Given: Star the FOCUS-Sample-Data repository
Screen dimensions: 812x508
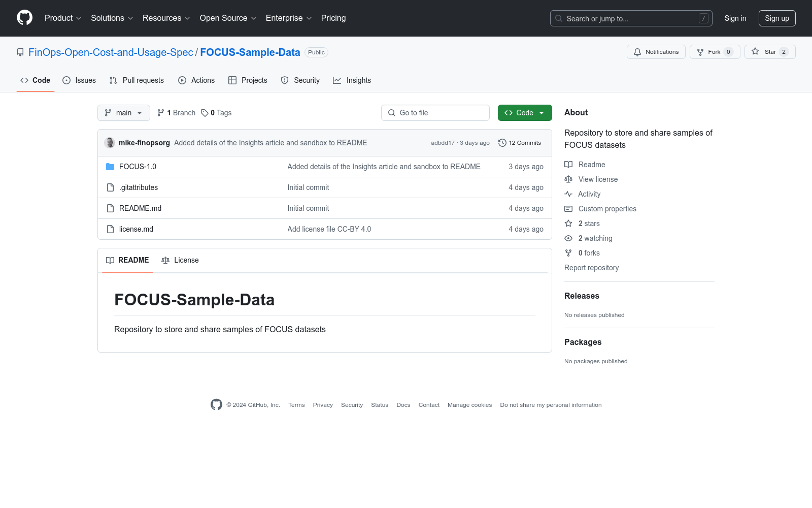Looking at the screenshot, I should 770,52.
